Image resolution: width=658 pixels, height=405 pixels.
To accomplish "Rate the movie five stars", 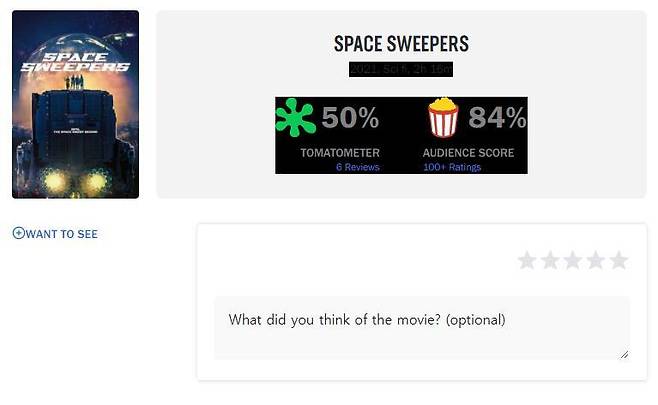I will coord(619,260).
